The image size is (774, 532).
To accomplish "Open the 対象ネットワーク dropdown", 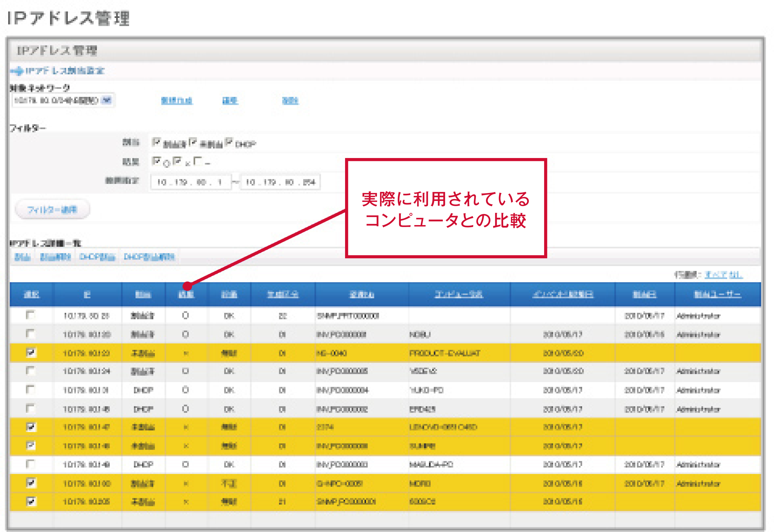I will click(x=107, y=100).
